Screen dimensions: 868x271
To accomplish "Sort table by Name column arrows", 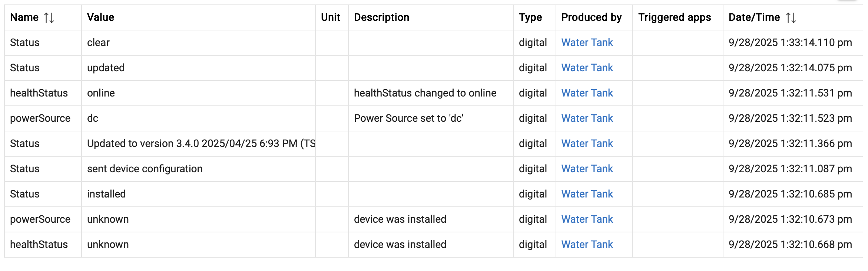I will (49, 17).
